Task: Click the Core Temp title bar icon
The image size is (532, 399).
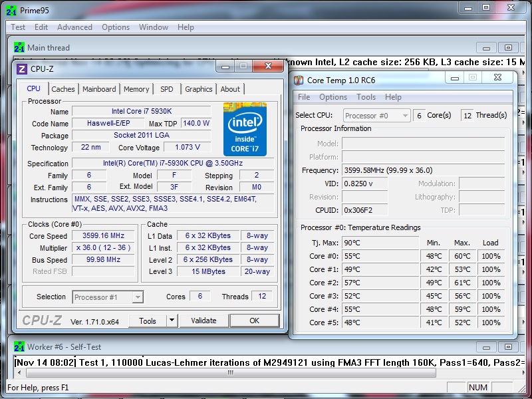Action: [x=298, y=80]
